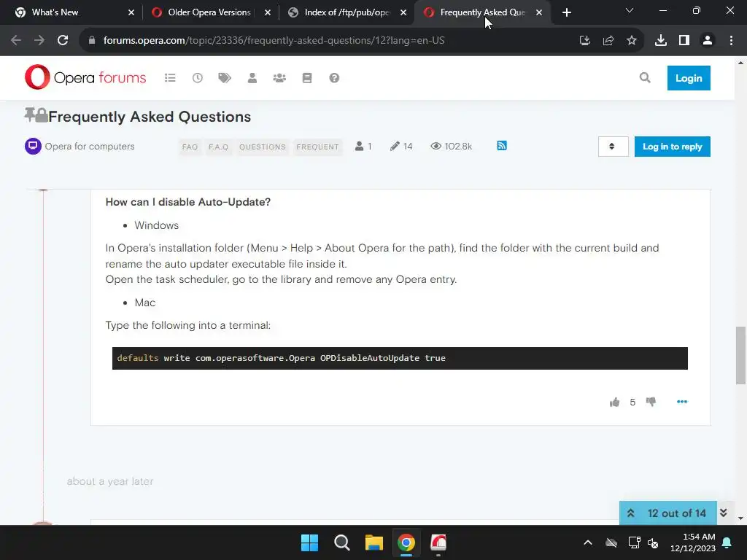The image size is (747, 560).
Task: Open a new browser tab
Action: pyautogui.click(x=566, y=12)
